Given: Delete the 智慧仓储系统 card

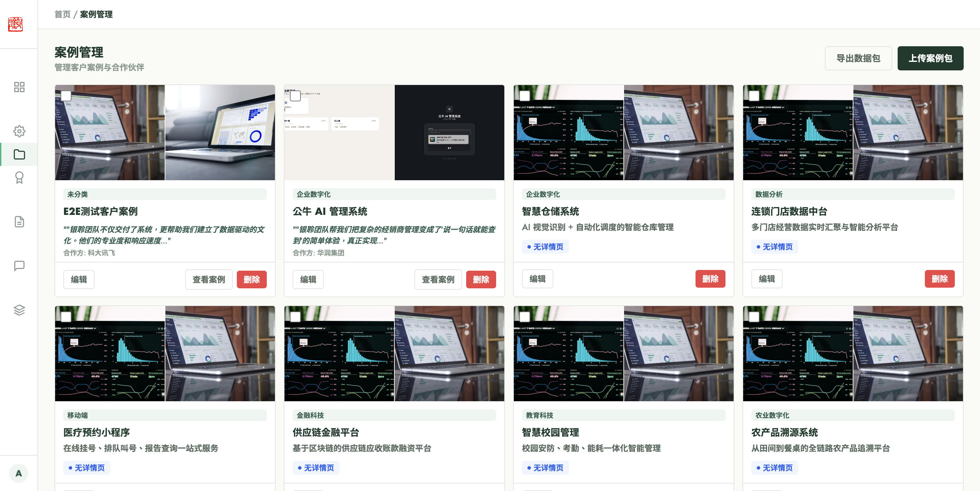Looking at the screenshot, I should click(710, 278).
